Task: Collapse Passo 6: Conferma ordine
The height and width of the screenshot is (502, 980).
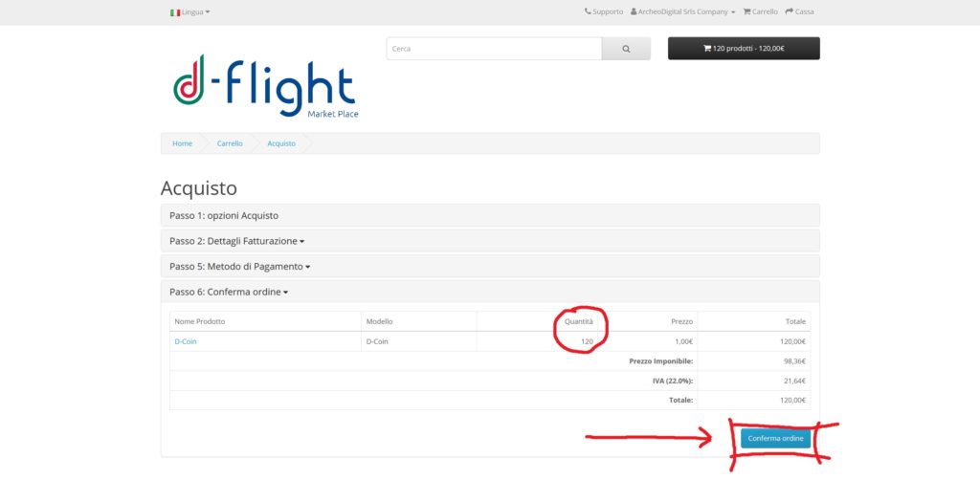Action: click(x=228, y=293)
